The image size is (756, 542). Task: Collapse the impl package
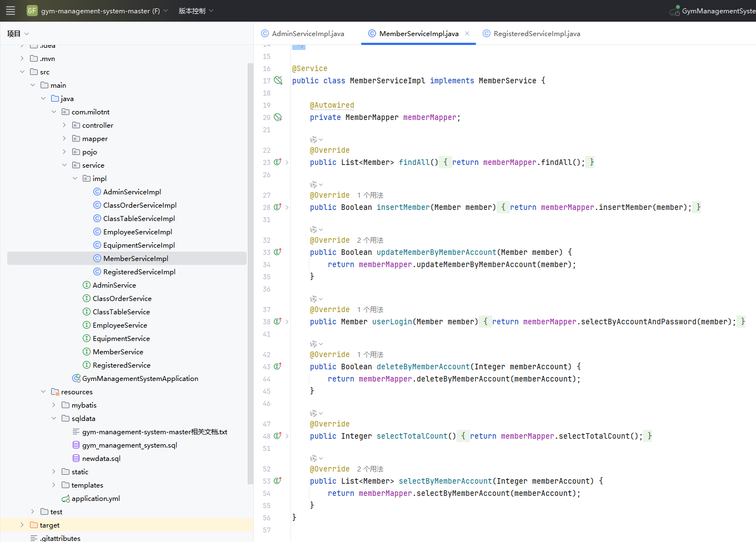(75, 178)
